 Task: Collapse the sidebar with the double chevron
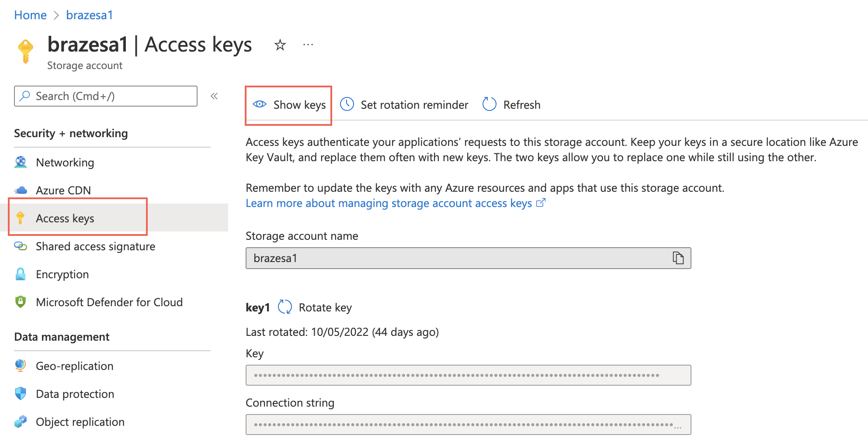(x=214, y=96)
